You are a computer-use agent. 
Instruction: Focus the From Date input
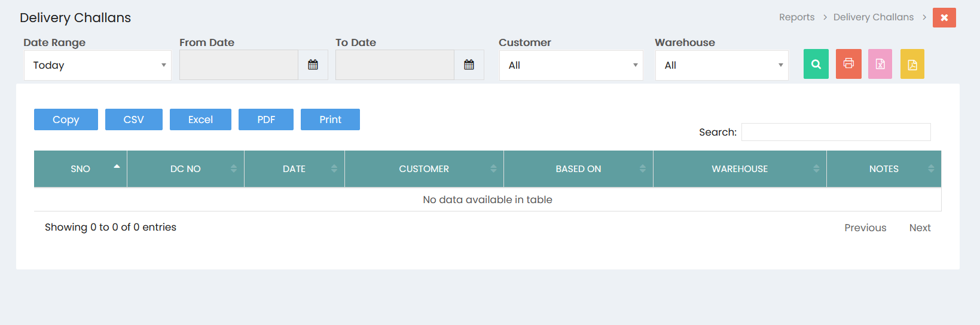239,65
